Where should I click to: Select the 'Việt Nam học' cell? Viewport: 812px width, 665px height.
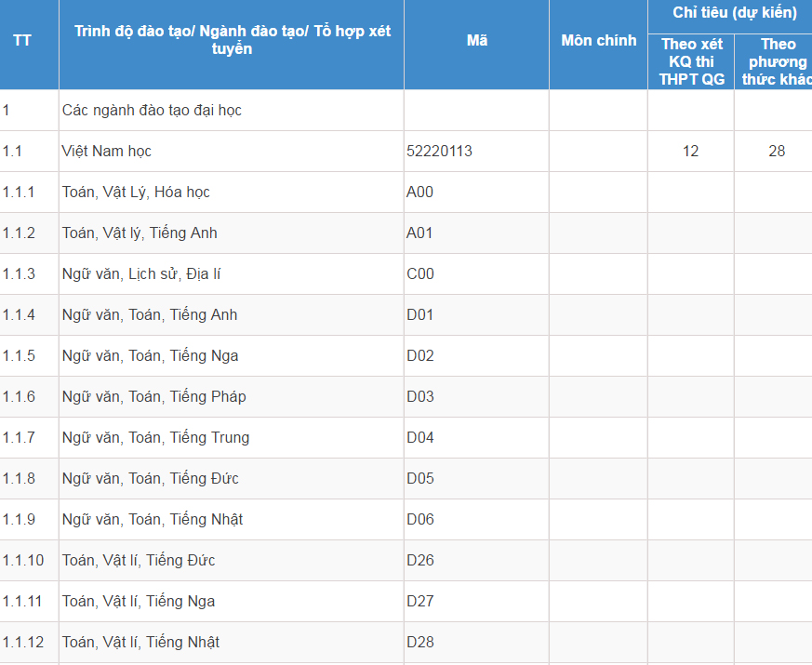[x=107, y=152]
